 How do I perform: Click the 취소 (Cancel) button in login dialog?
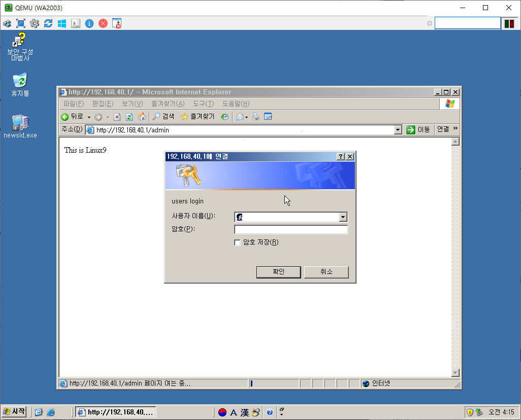[x=327, y=272]
